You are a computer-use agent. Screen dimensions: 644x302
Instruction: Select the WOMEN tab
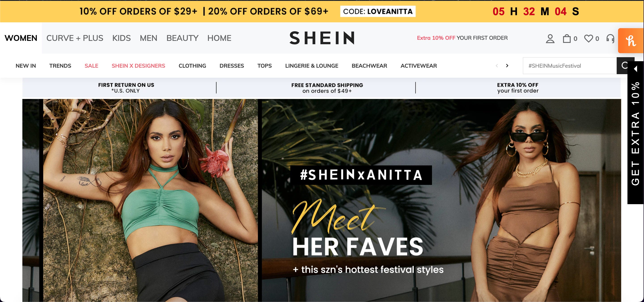click(x=21, y=38)
